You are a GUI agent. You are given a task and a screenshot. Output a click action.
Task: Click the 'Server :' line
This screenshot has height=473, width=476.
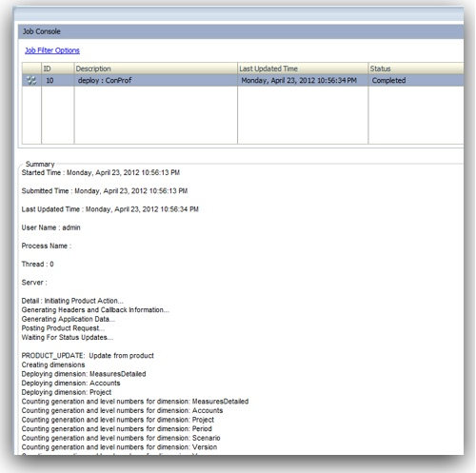[34, 283]
